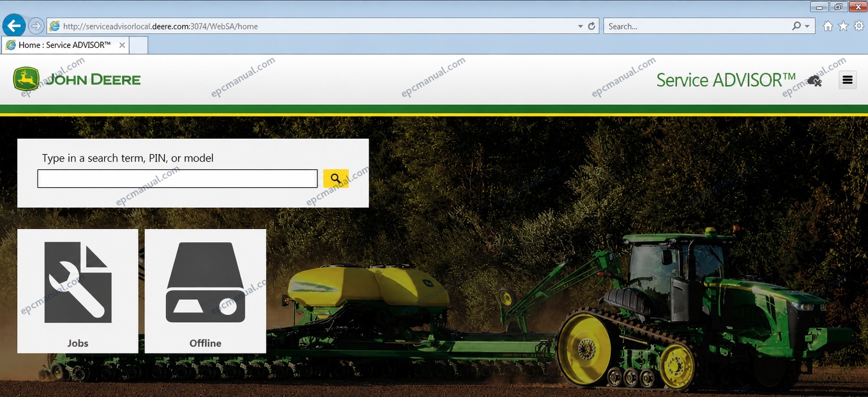Screen dimensions: 868x397
Task: Open the Offline tile
Action: click(x=205, y=291)
